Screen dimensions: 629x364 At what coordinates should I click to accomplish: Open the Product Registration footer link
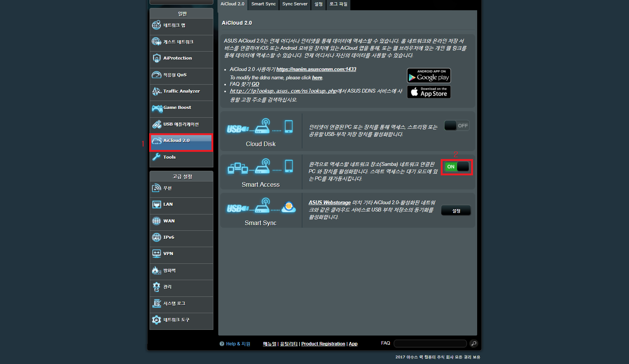coord(323,344)
